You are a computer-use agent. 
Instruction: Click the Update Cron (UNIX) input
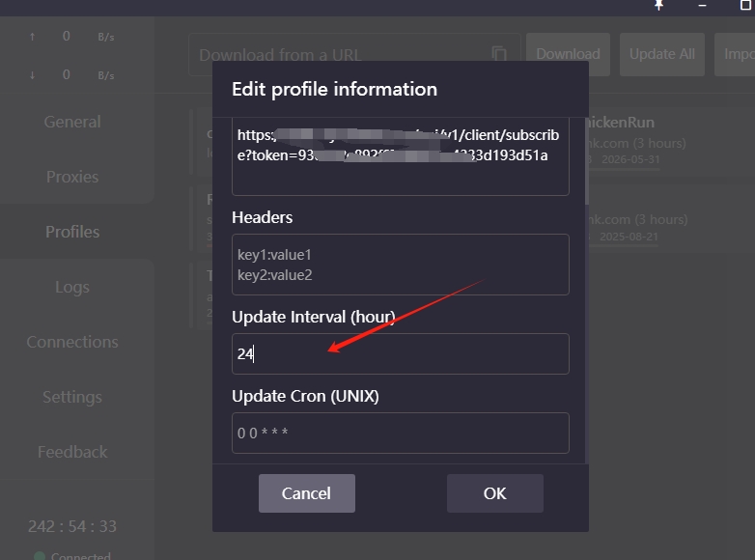click(400, 434)
